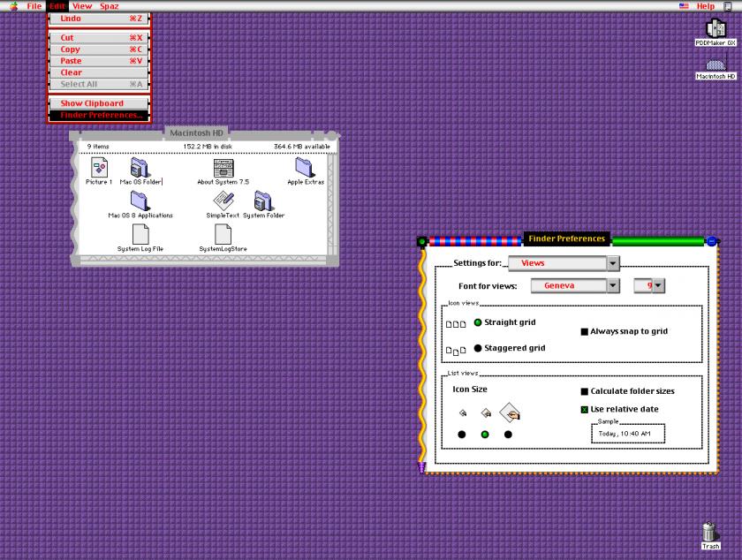Viewport: 742px width, 560px height.
Task: Open the Settings for Views dropdown
Action: [564, 263]
